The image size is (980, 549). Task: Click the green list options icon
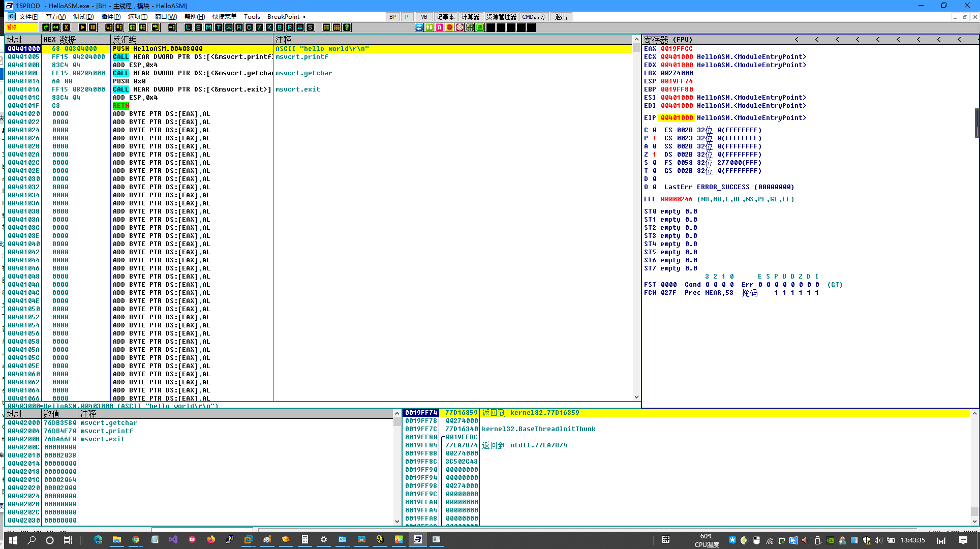[x=327, y=27]
